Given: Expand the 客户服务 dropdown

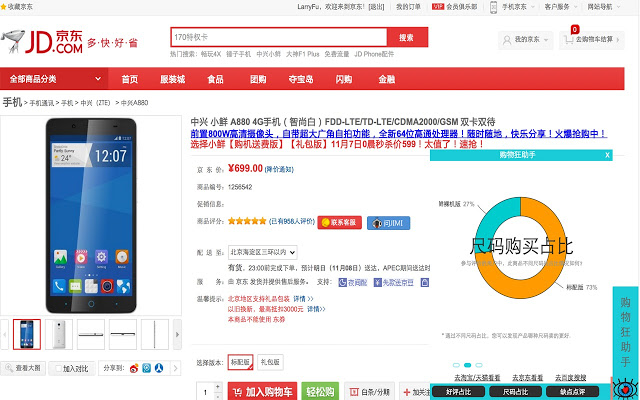Looking at the screenshot, I should point(576,7).
